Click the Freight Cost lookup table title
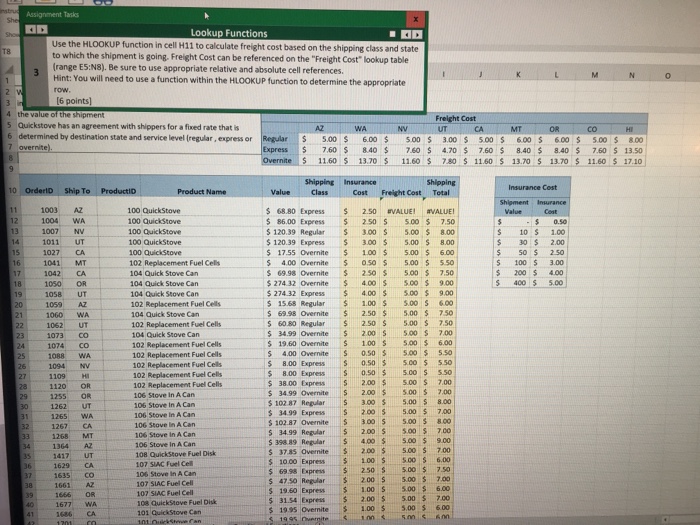The height and width of the screenshot is (525, 700). point(454,118)
